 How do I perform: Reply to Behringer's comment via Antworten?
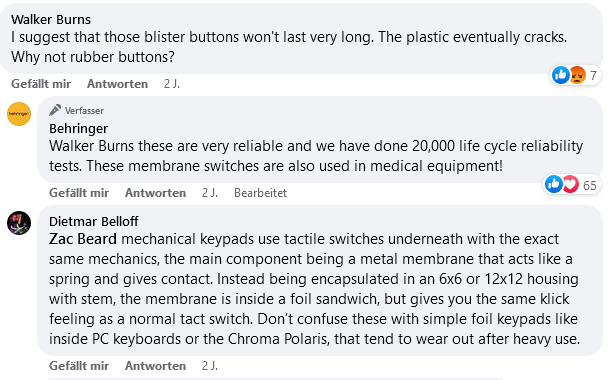click(155, 193)
